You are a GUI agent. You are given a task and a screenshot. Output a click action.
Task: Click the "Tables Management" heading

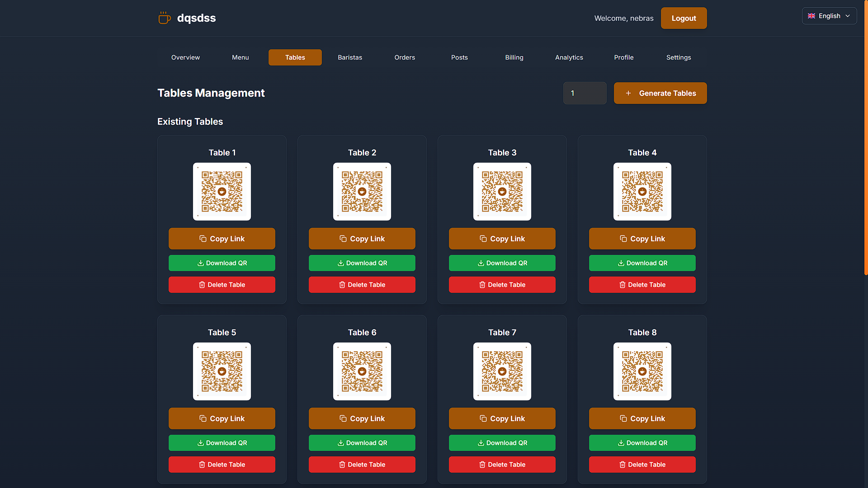coord(211,93)
